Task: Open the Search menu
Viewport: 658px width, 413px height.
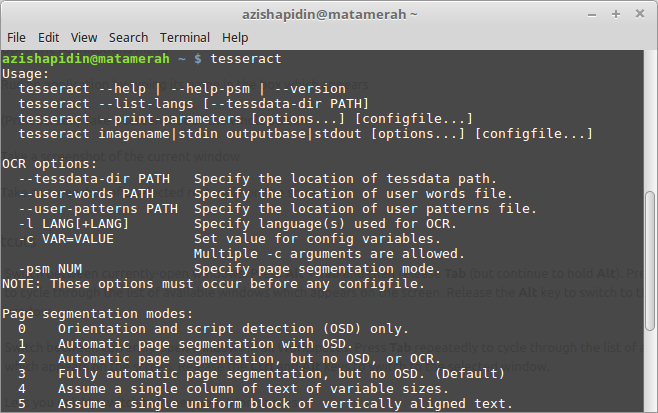Action: [x=127, y=37]
